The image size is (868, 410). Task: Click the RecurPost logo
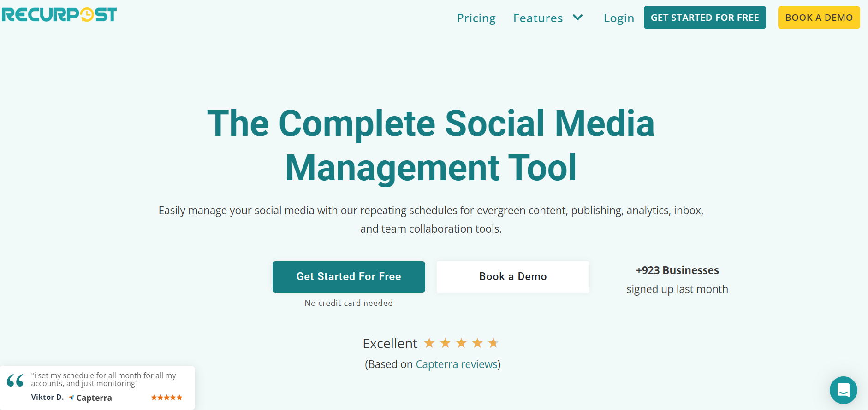[x=59, y=15]
